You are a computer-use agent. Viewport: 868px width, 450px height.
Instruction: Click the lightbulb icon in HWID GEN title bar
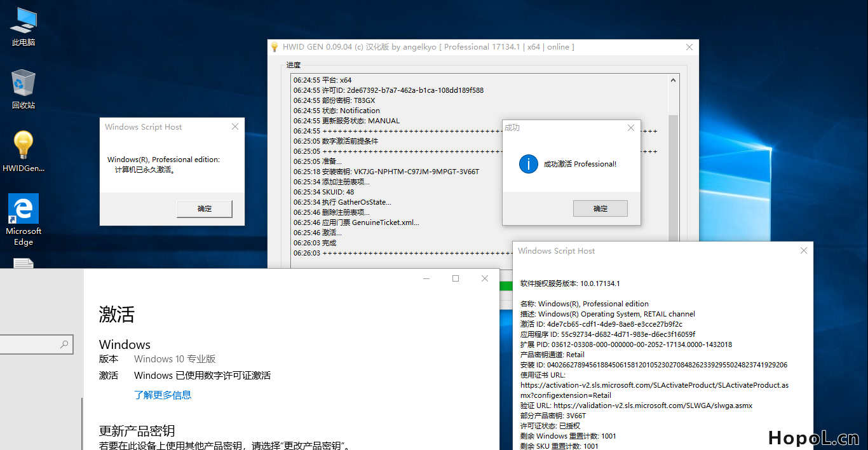[275, 47]
